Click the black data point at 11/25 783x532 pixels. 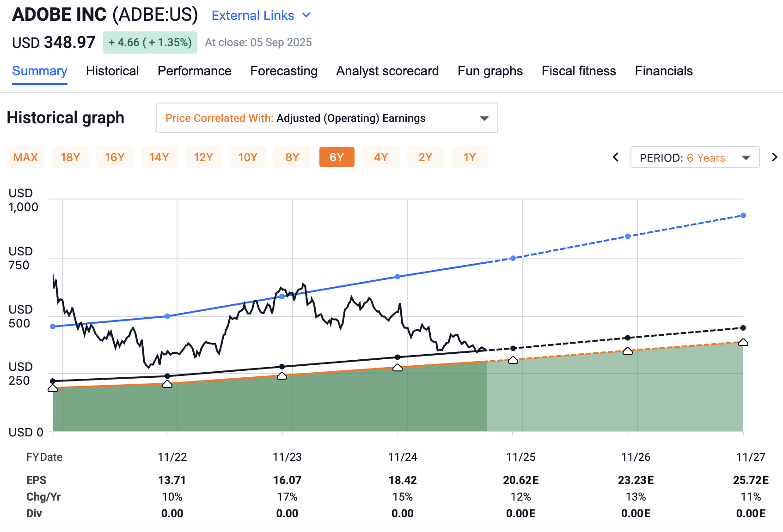513,348
